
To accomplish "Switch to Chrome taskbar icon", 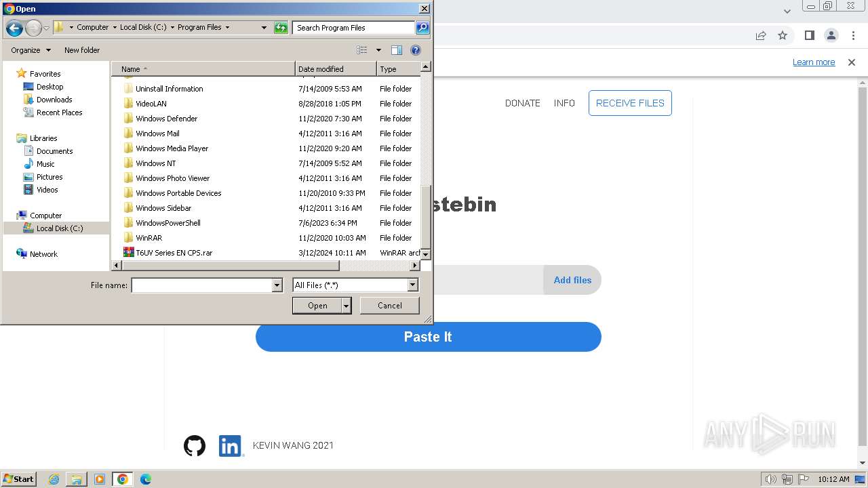I will point(123,479).
